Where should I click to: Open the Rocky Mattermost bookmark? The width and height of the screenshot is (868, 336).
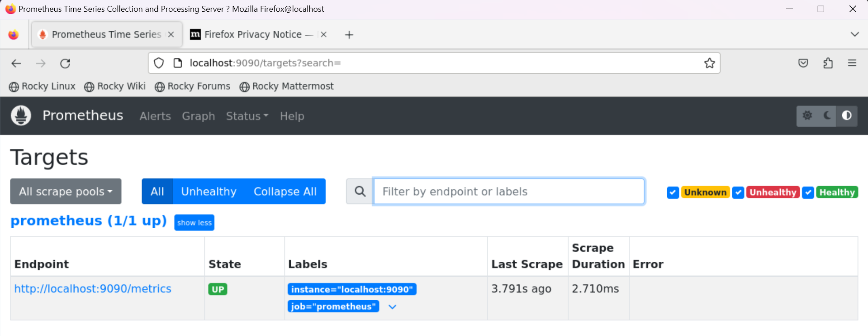click(286, 86)
